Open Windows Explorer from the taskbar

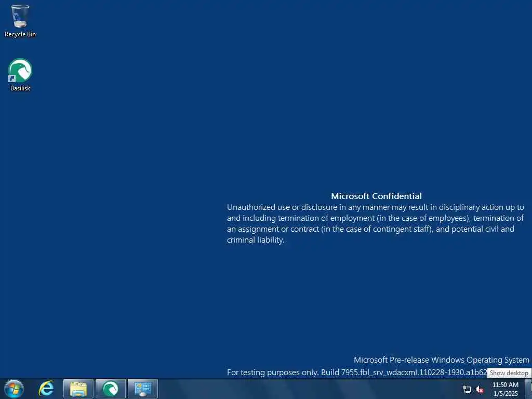pyautogui.click(x=78, y=389)
